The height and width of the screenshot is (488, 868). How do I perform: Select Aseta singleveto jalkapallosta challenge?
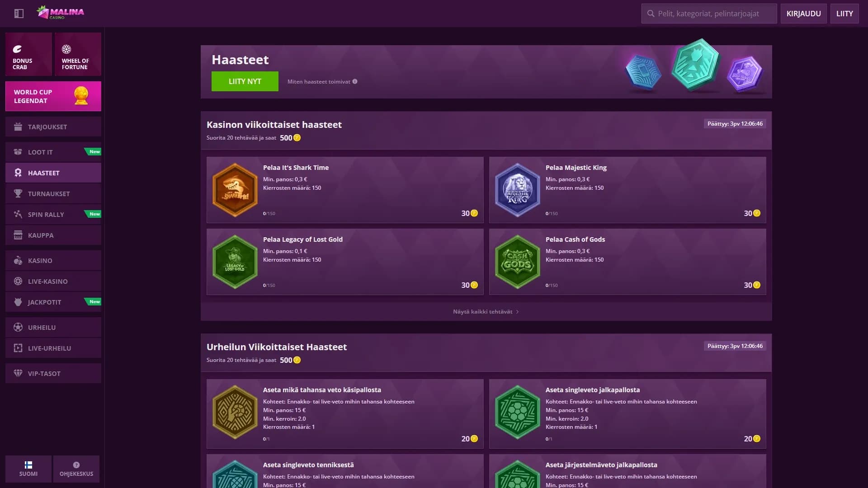[593, 390]
